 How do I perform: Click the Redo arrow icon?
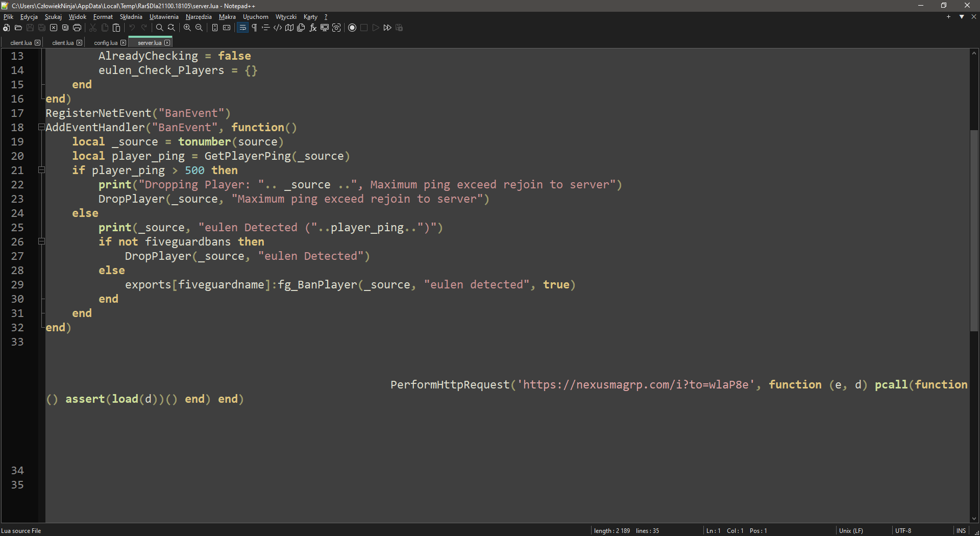144,28
